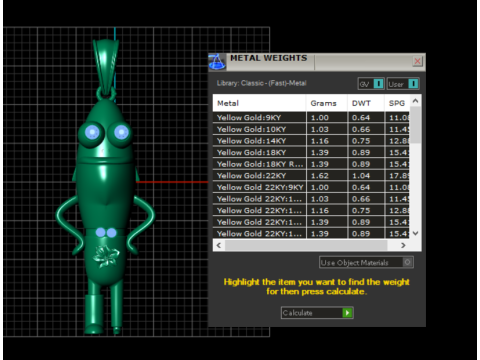Screen dimensions: 480x360
Task: Click the vertical scrollbar thumb
Action: point(415,125)
